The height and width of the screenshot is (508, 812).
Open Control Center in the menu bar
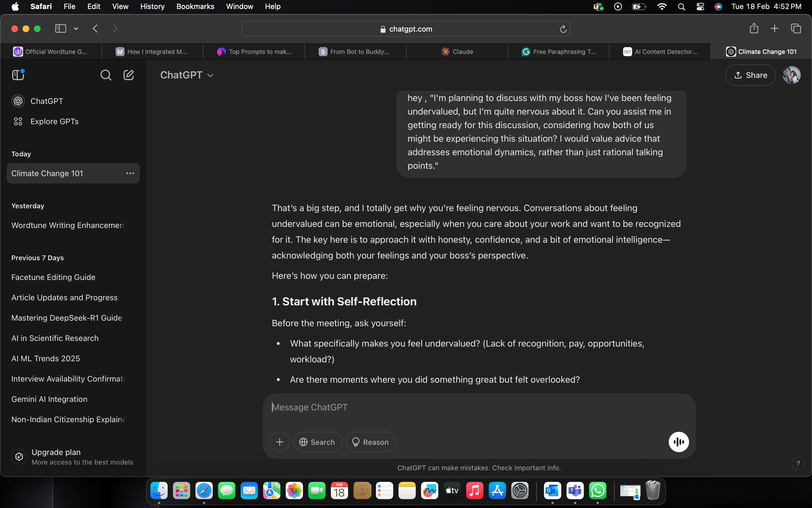click(700, 7)
